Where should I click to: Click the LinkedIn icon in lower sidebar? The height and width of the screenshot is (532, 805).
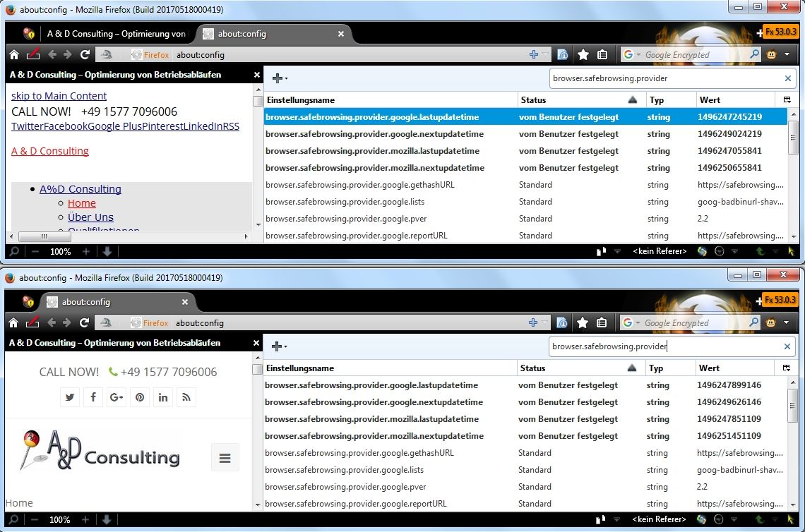[163, 397]
